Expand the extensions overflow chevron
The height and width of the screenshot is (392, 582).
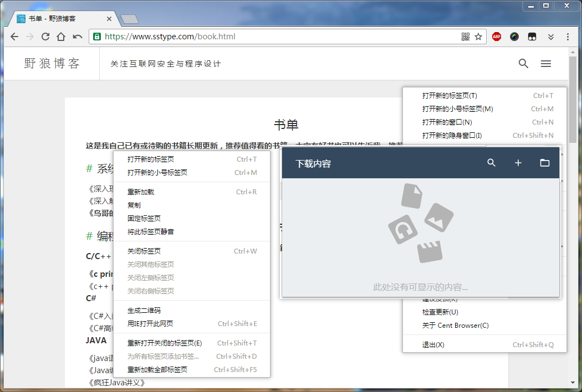coord(550,37)
